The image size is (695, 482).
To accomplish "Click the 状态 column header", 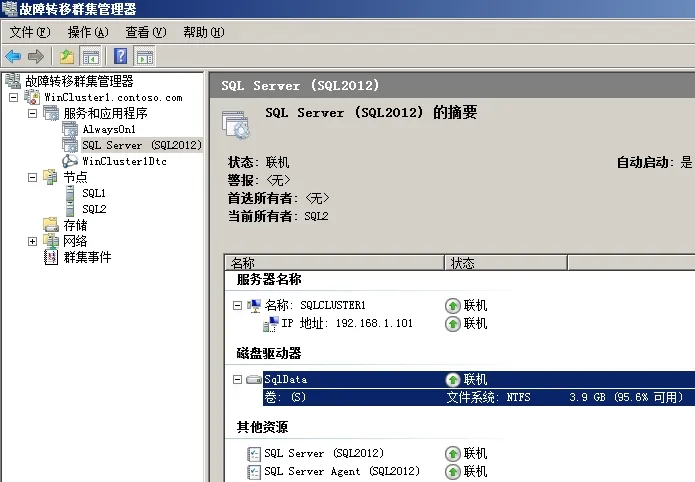I will [x=506, y=263].
